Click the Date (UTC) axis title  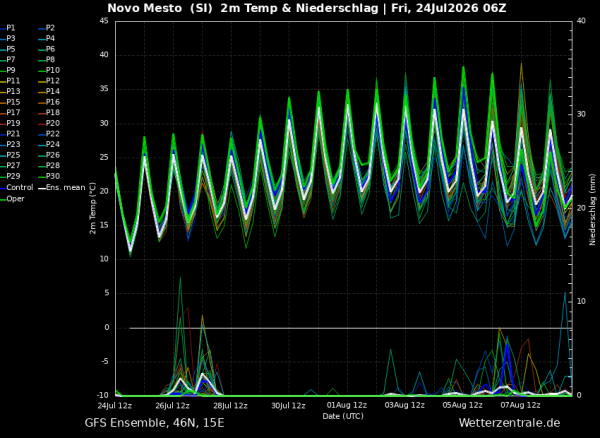343,416
